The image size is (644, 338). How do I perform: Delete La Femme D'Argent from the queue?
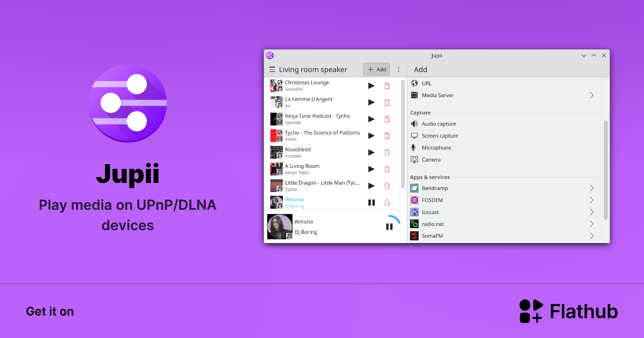(387, 102)
